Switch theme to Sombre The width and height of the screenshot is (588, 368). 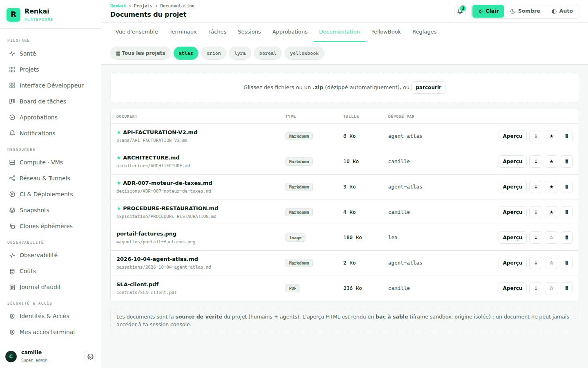pos(525,11)
